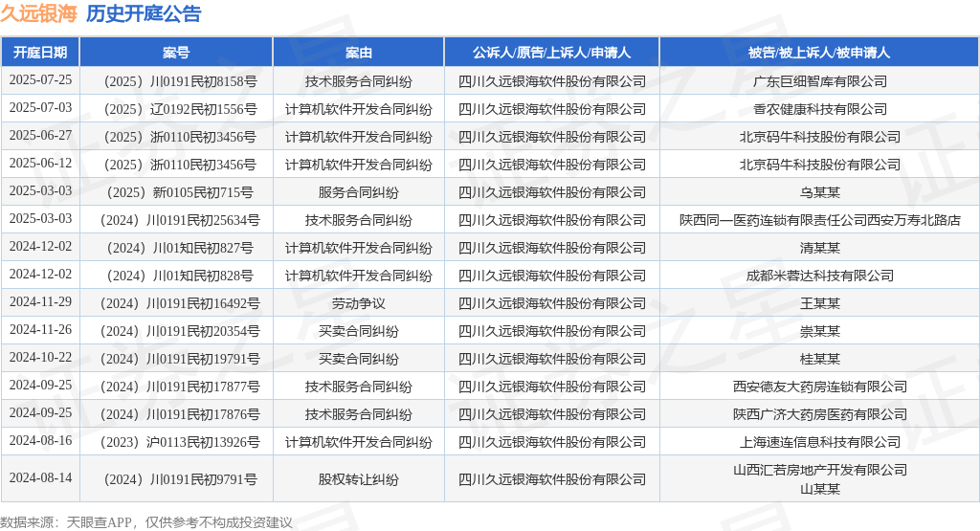Click the 历史开庭公告 heading

coord(144,13)
